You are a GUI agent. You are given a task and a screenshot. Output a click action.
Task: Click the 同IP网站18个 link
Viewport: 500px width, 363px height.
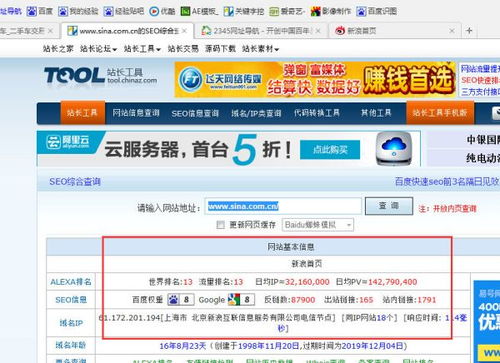coord(369,318)
